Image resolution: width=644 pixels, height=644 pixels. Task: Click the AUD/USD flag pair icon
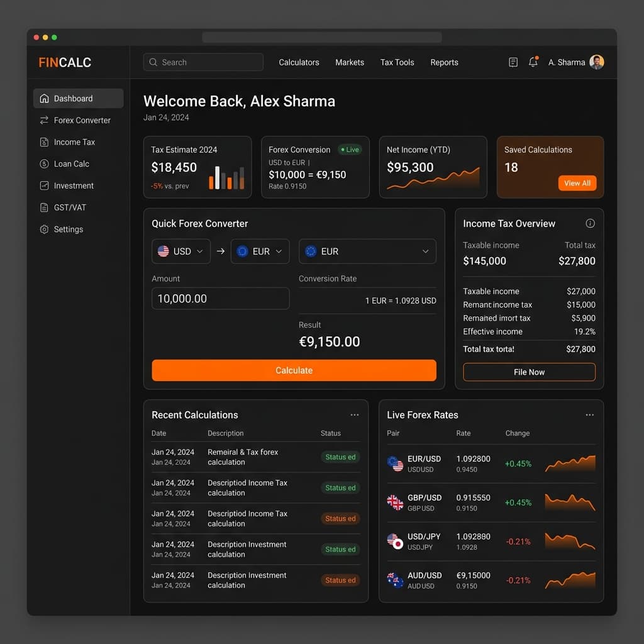[395, 580]
